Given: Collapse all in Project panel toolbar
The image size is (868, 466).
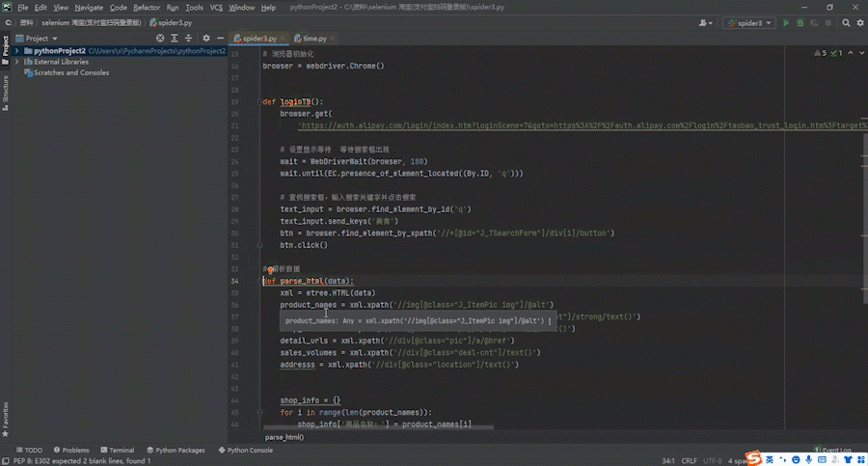Looking at the screenshot, I should click(188, 39).
